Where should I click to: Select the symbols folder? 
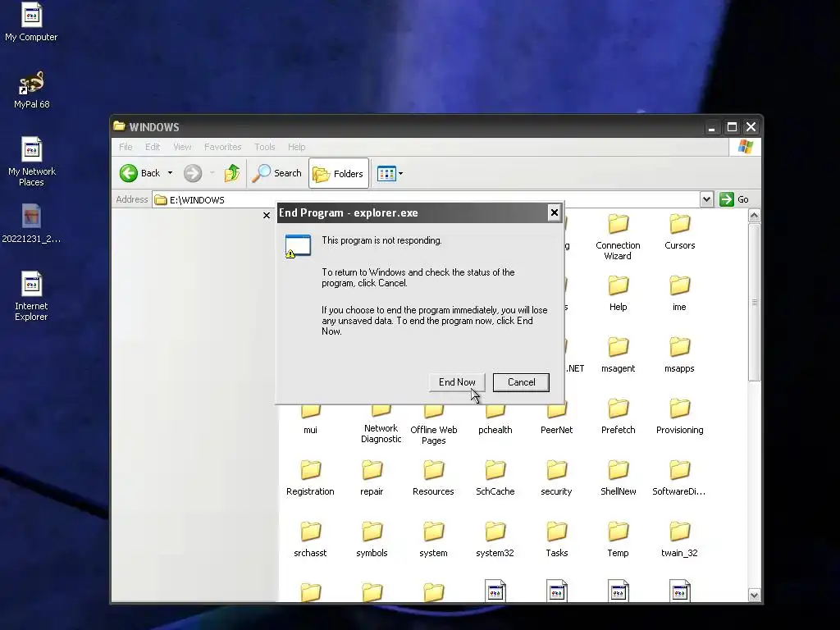[372, 540]
